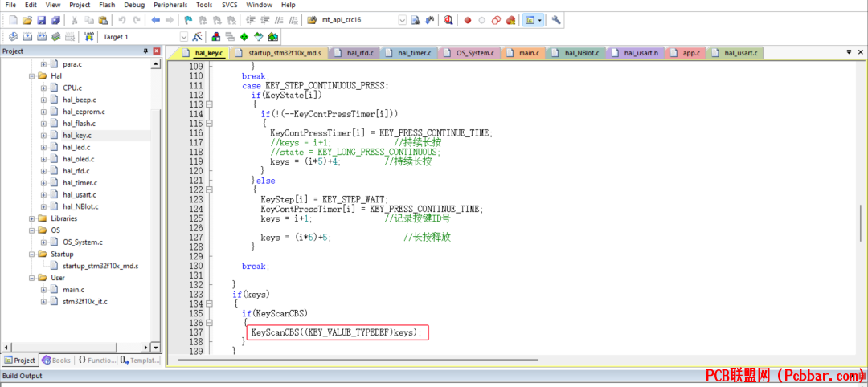Open Manage Project Items colored blocks icon
The height and width of the screenshot is (387, 868).
(x=216, y=37)
